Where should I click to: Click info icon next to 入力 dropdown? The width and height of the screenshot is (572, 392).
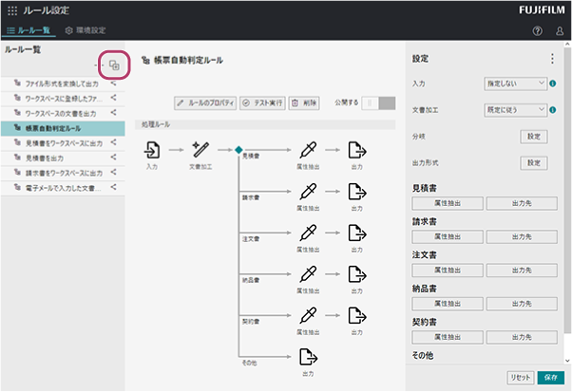(x=553, y=84)
